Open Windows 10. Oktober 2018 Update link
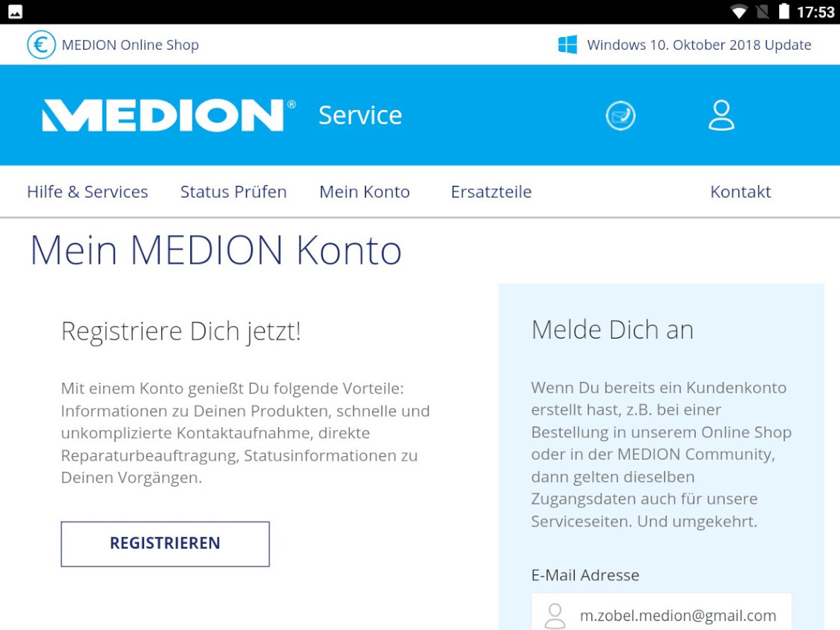Viewport: 840px width, 630px height. tap(699, 45)
